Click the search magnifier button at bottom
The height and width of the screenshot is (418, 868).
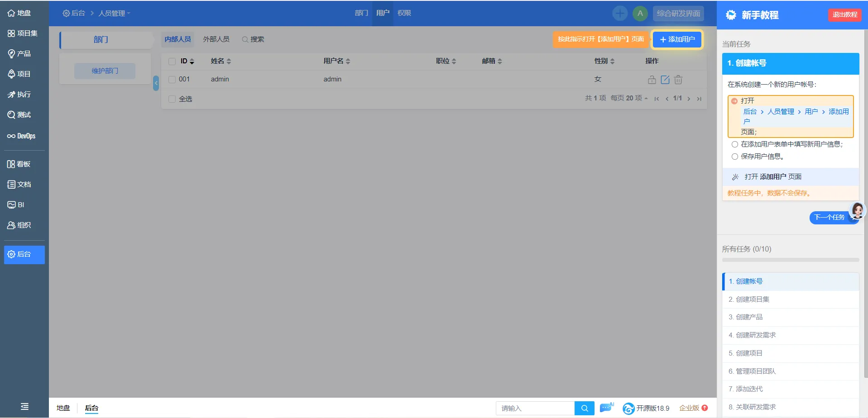tap(585, 408)
